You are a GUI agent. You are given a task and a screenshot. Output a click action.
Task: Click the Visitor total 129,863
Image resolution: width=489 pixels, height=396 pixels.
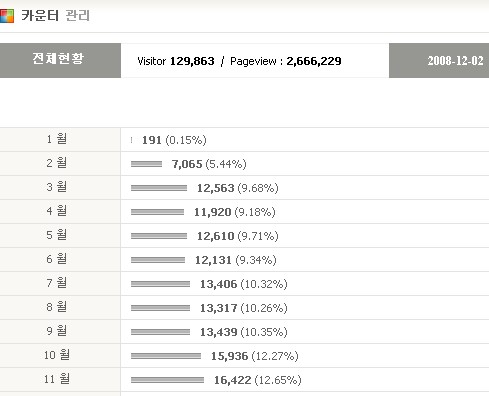pos(192,61)
